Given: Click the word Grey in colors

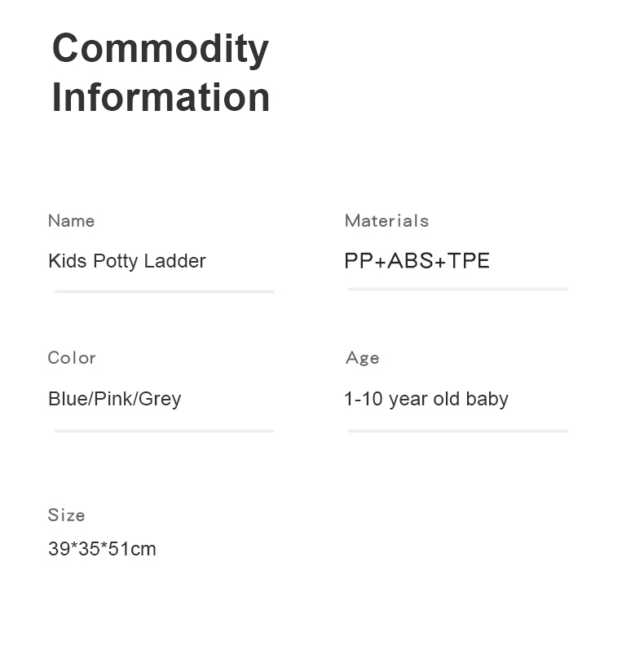Looking at the screenshot, I should click(x=160, y=399).
